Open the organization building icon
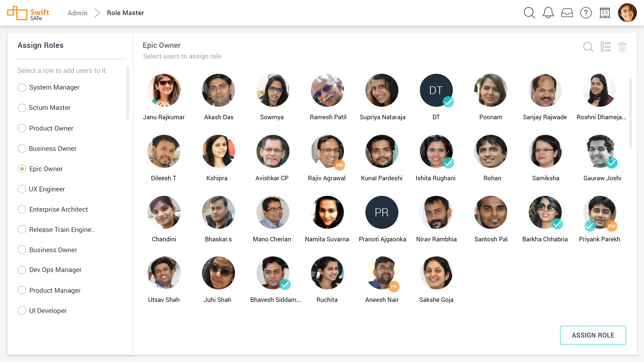 tap(605, 13)
